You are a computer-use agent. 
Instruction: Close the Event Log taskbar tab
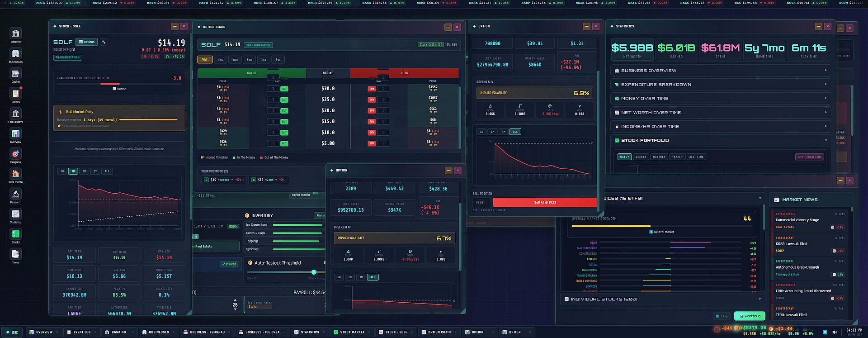click(96, 332)
